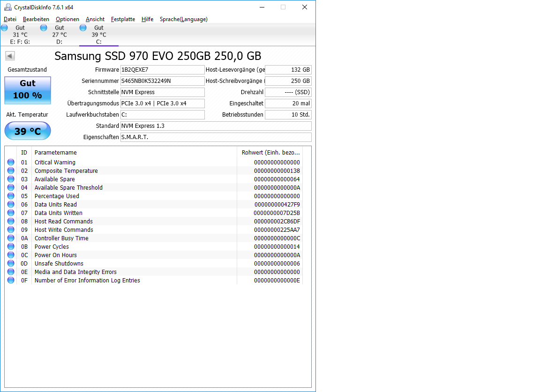This screenshot has width=540, height=392.
Task: Click the Firmware field 1B2QEXE7
Action: 162,69
